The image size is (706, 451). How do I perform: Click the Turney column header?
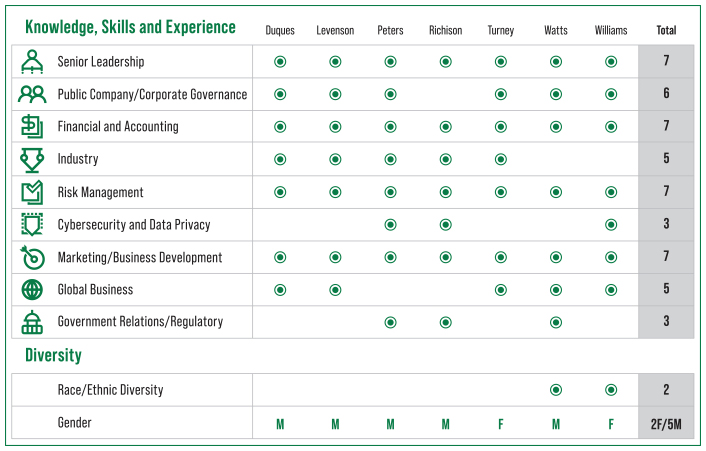501,30
